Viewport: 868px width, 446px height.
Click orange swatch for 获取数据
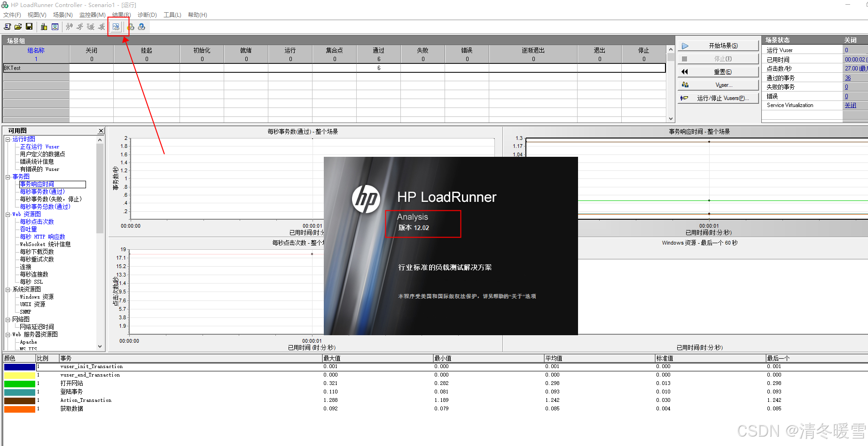(x=20, y=409)
